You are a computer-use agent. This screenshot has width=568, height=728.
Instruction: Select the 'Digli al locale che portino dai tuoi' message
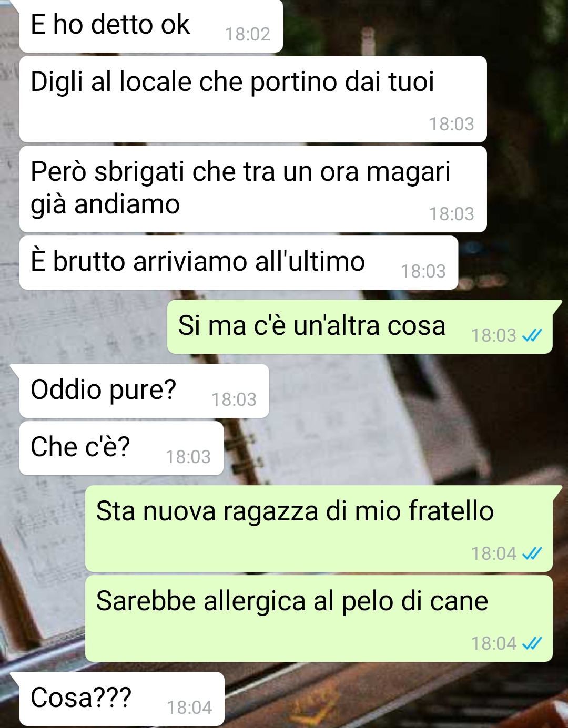point(253,99)
